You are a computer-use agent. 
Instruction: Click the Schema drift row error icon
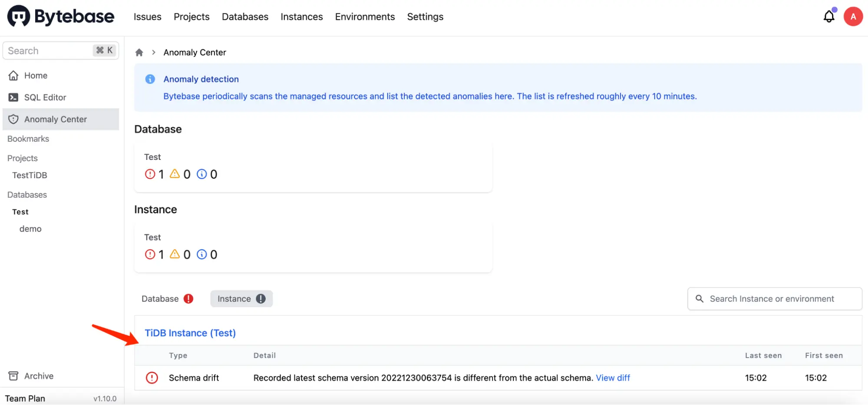[x=152, y=378]
